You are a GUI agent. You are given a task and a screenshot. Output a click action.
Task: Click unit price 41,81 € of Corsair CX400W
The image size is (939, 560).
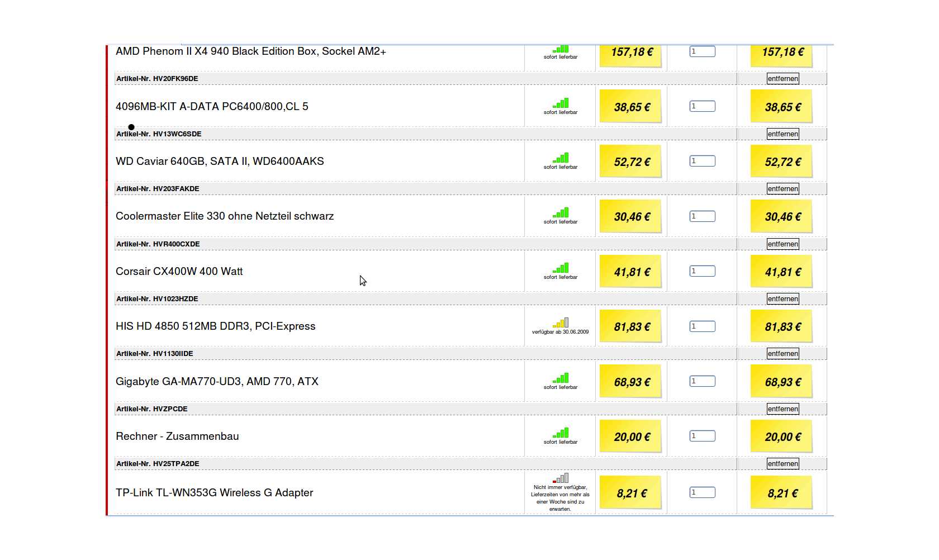pyautogui.click(x=631, y=272)
